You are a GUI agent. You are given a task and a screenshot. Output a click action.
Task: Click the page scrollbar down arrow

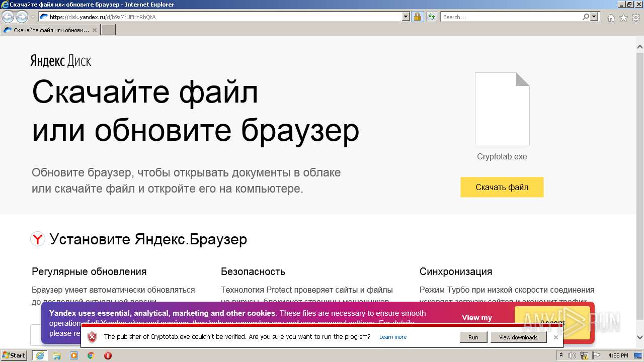point(640,337)
